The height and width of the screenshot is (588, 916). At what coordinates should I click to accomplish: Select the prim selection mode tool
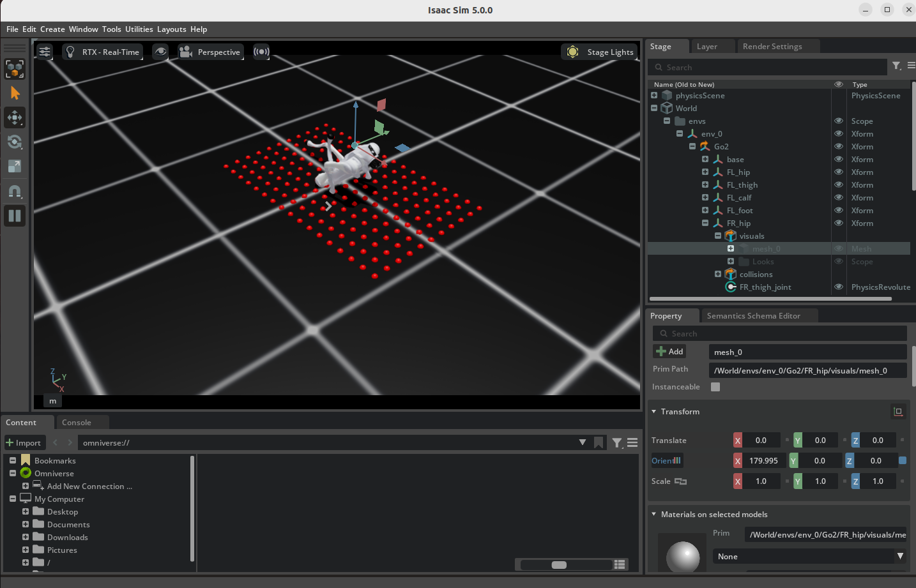pyautogui.click(x=15, y=69)
